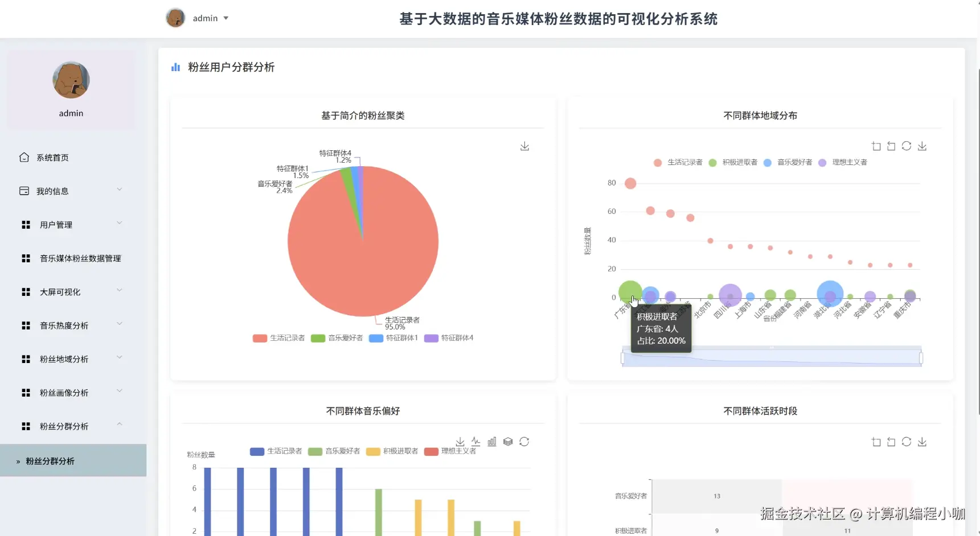Viewport: 980px width, 536px height.
Task: Click the grid icon beside 音乐热度分析
Action: [26, 325]
